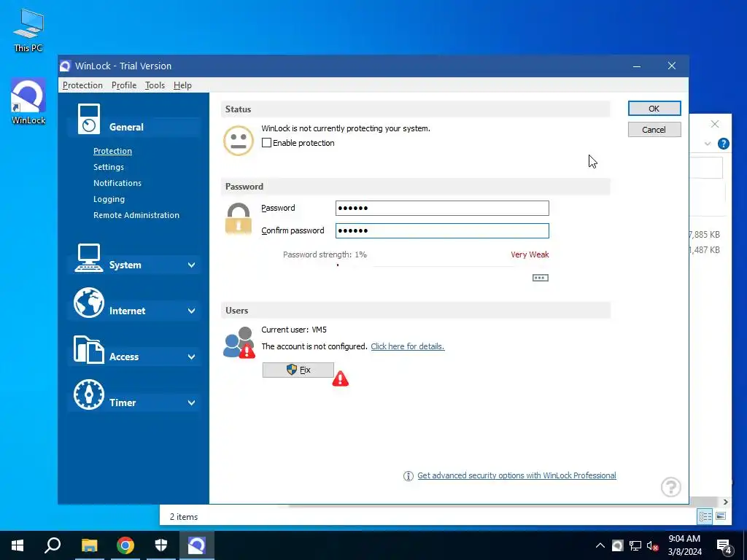
Task: Click the System monitor icon in sidebar
Action: point(88,257)
